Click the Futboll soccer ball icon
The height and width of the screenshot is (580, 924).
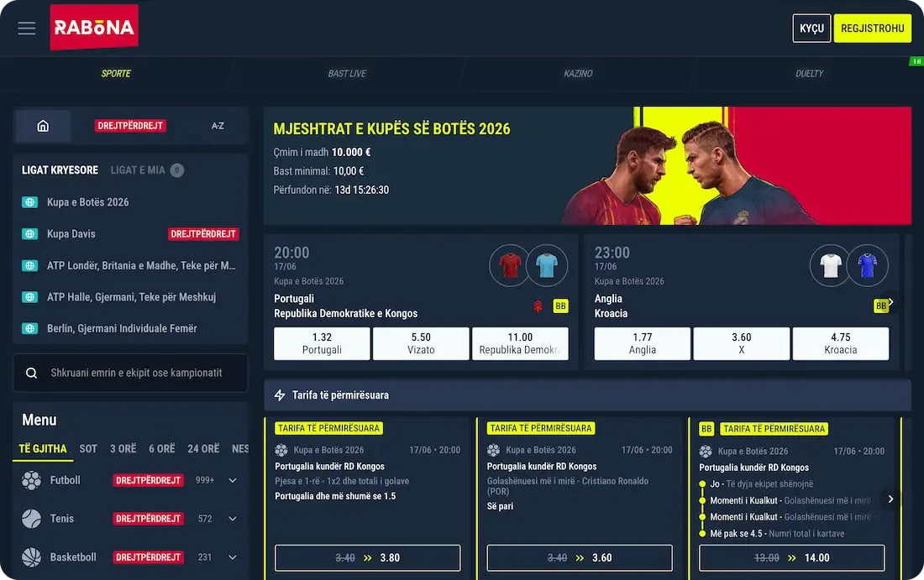[x=32, y=480]
